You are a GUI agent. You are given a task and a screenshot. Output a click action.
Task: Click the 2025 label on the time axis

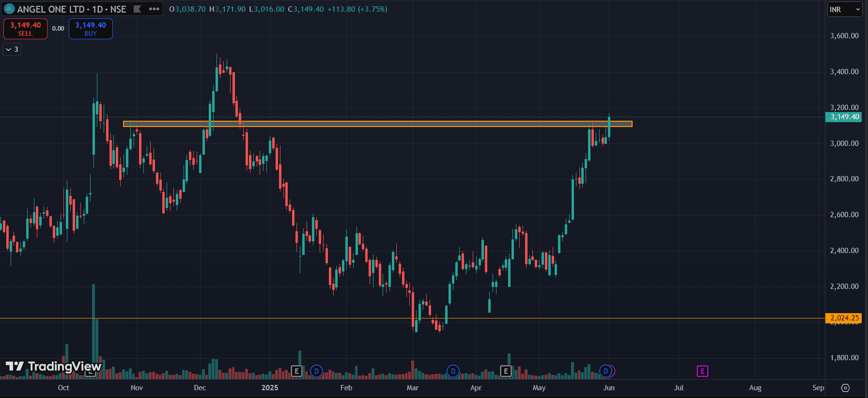coord(270,388)
